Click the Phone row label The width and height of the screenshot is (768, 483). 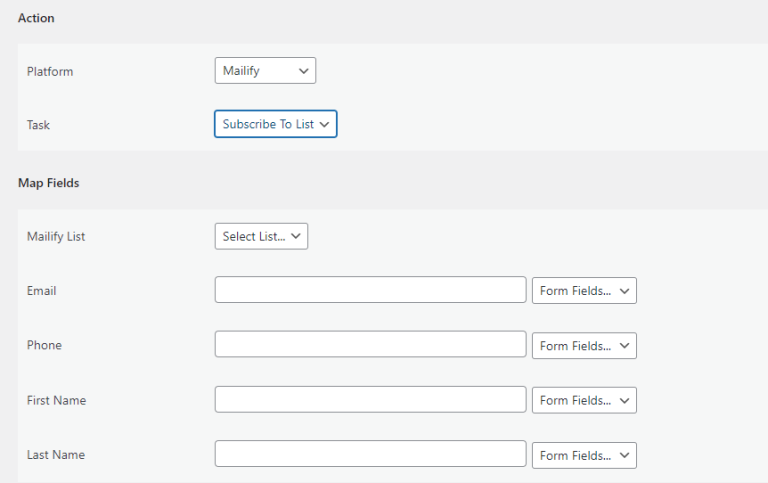pos(44,345)
